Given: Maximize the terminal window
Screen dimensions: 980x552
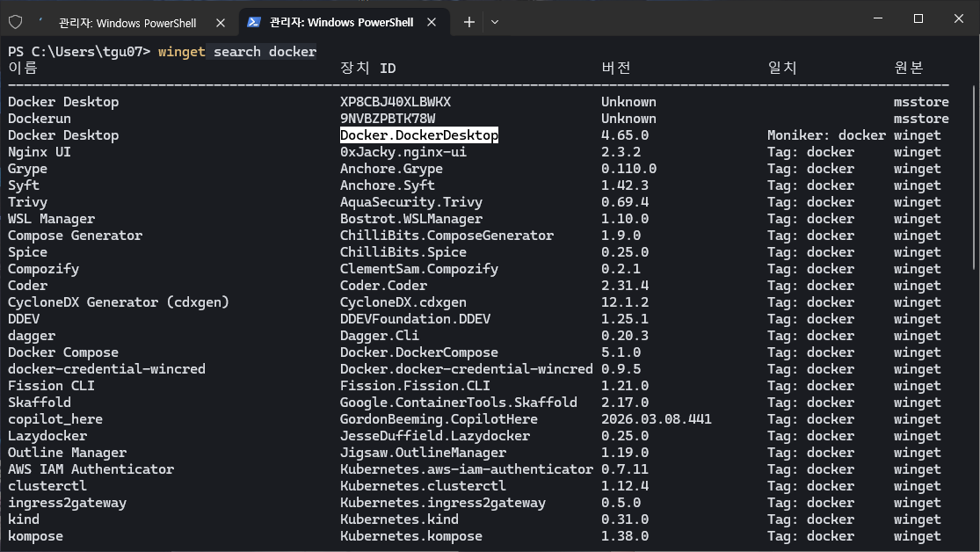Looking at the screenshot, I should pos(918,18).
